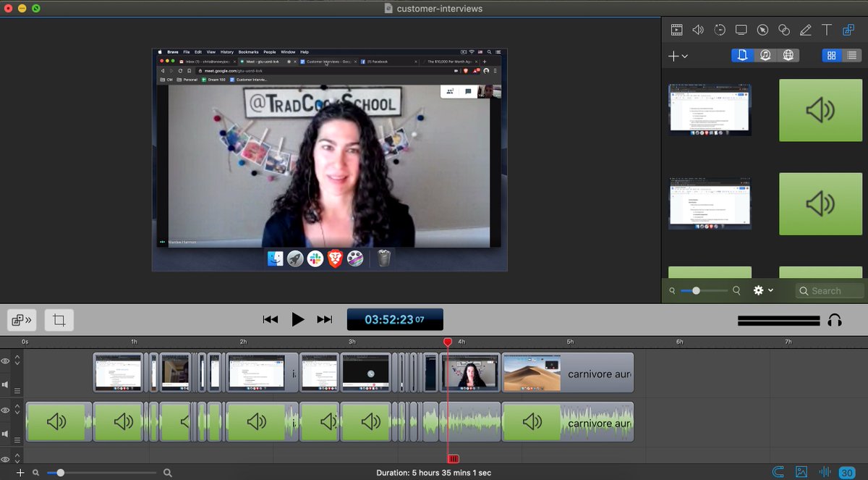Open the Video Motion inspector tab
Viewport: 868px width, 480px height.
point(720,30)
